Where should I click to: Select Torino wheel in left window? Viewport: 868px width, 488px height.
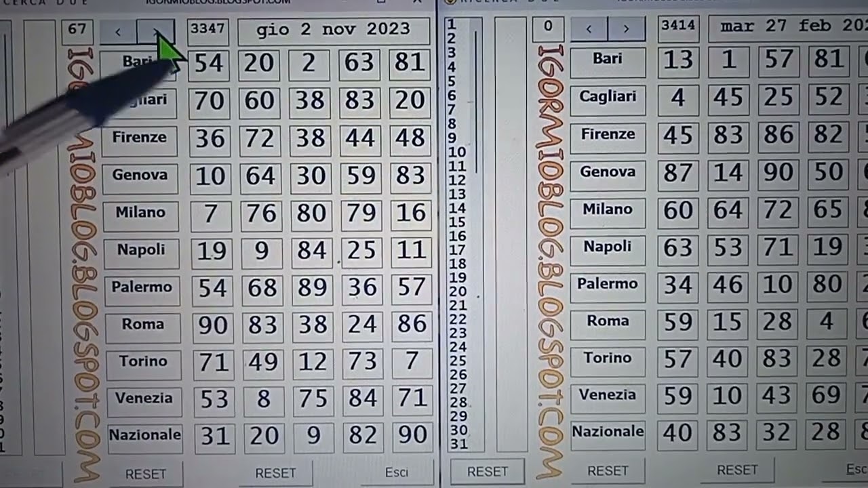(x=143, y=363)
